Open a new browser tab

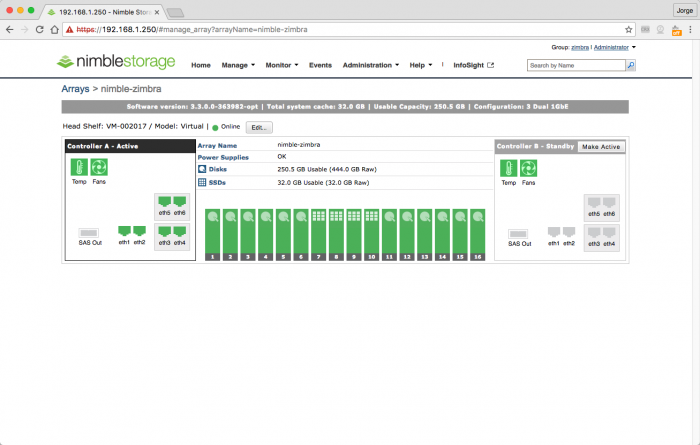point(175,12)
